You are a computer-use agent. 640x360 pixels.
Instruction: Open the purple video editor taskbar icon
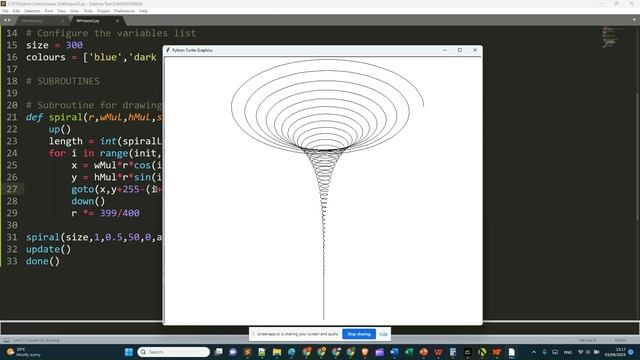[379, 352]
